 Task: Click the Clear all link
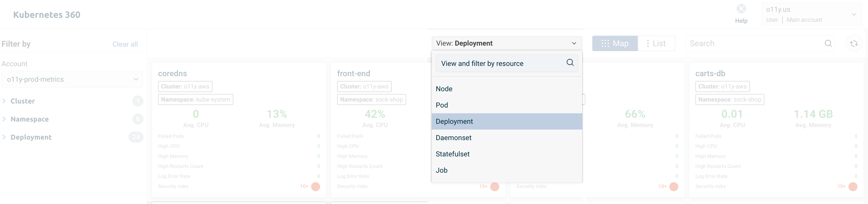click(125, 44)
